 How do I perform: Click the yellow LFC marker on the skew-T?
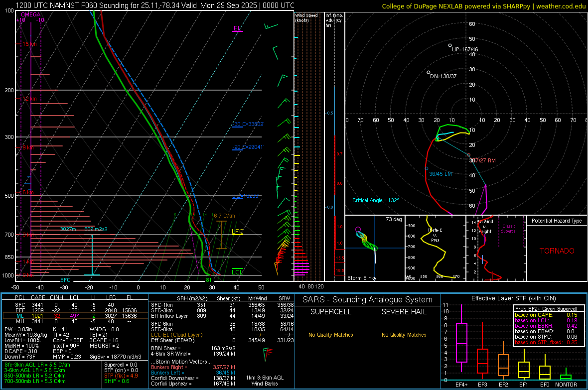(x=237, y=232)
